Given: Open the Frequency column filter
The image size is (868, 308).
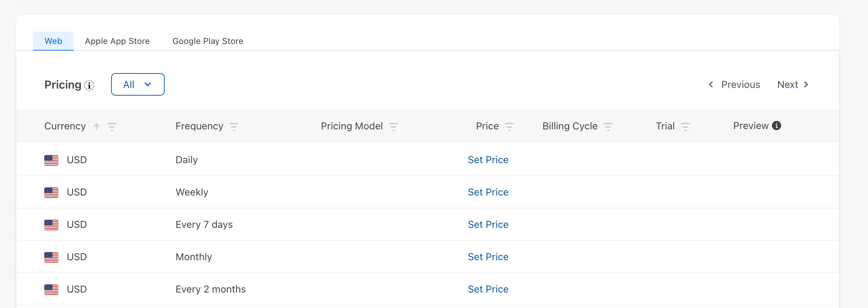Looking at the screenshot, I should 234,127.
